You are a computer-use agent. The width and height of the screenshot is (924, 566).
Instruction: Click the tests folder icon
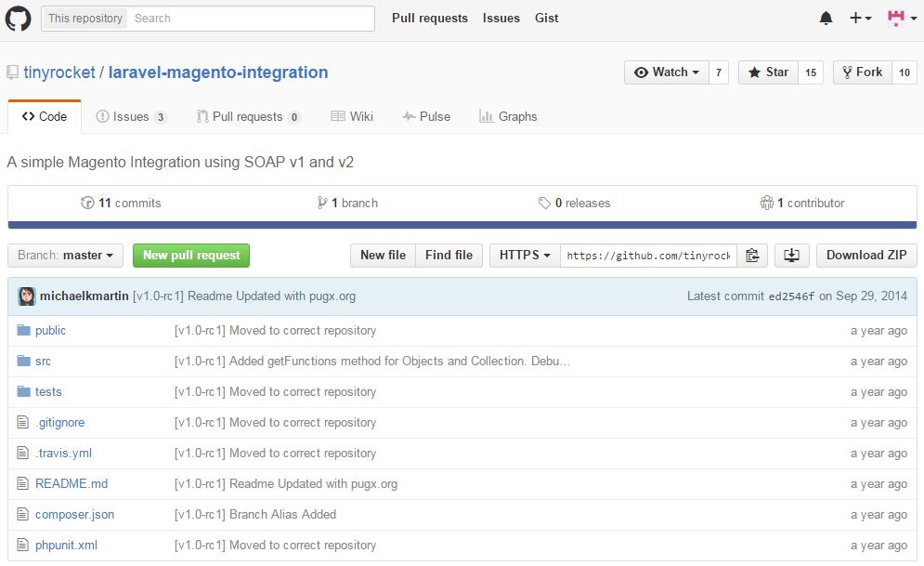[x=23, y=391]
